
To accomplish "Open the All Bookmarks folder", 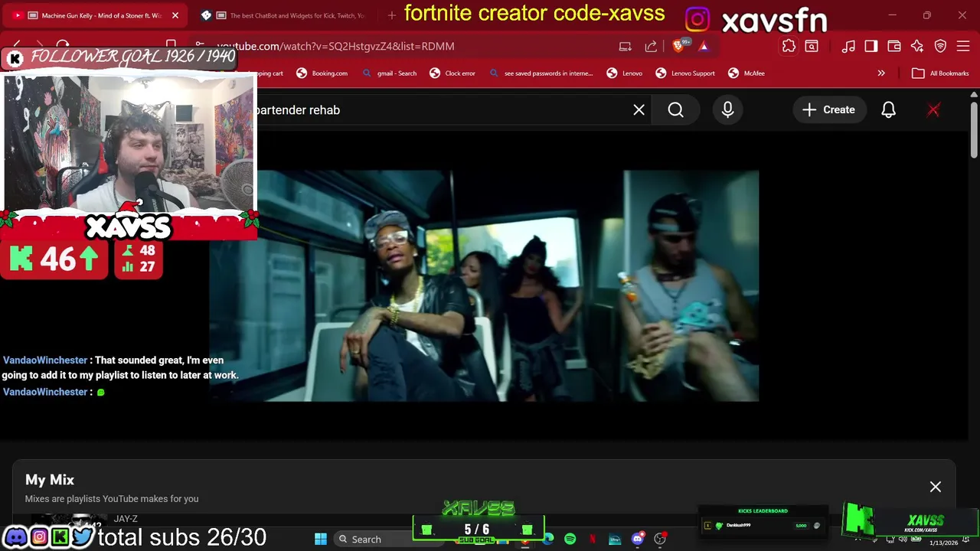I will pyautogui.click(x=941, y=73).
